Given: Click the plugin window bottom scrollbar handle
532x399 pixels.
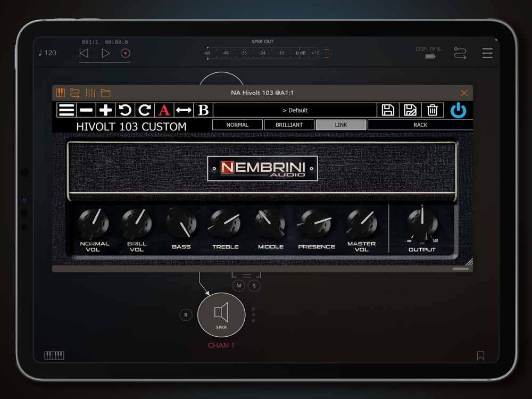Looking at the screenshot, I should tap(460, 269).
